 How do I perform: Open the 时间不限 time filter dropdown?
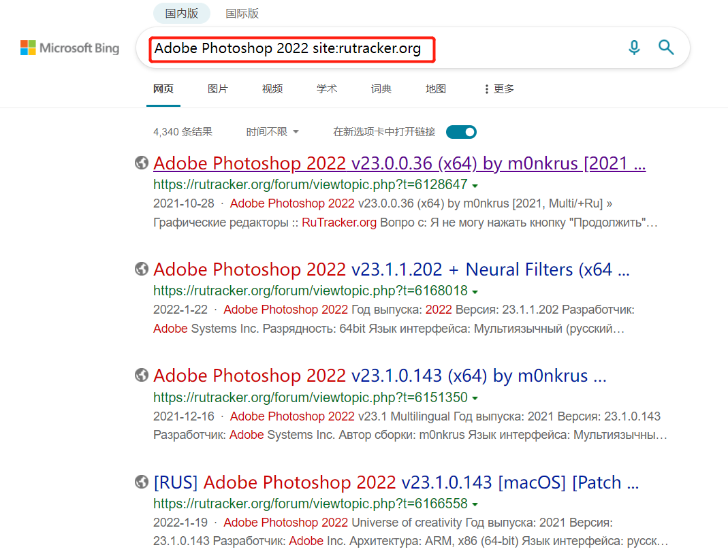tap(272, 132)
